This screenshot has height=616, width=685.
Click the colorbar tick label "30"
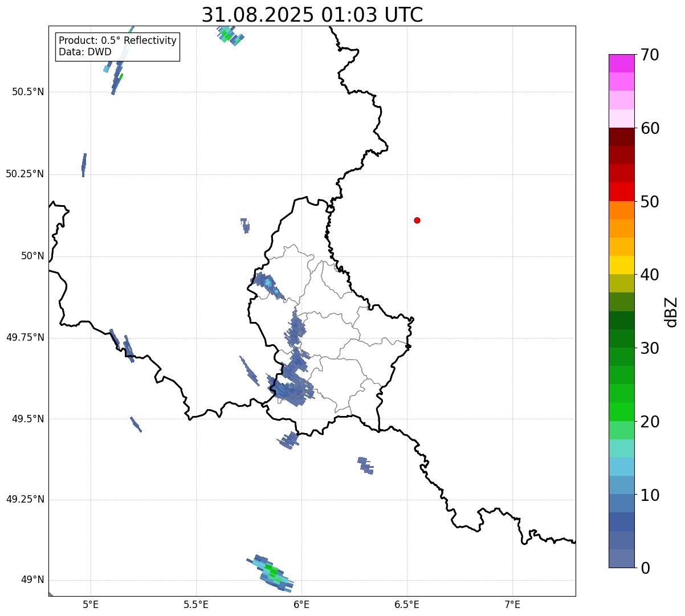(650, 348)
